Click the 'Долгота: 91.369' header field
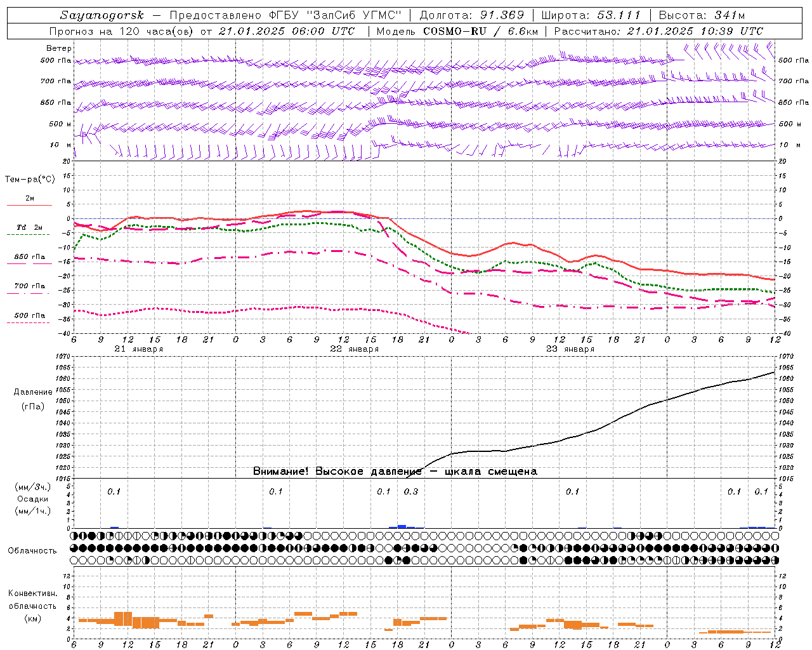This screenshot has height=650, width=812. [472, 15]
